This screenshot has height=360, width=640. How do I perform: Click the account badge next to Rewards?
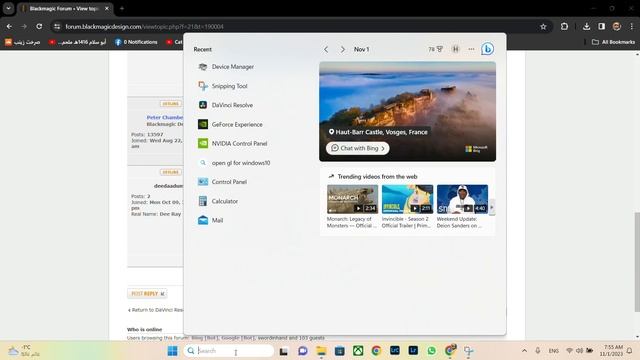[456, 49]
